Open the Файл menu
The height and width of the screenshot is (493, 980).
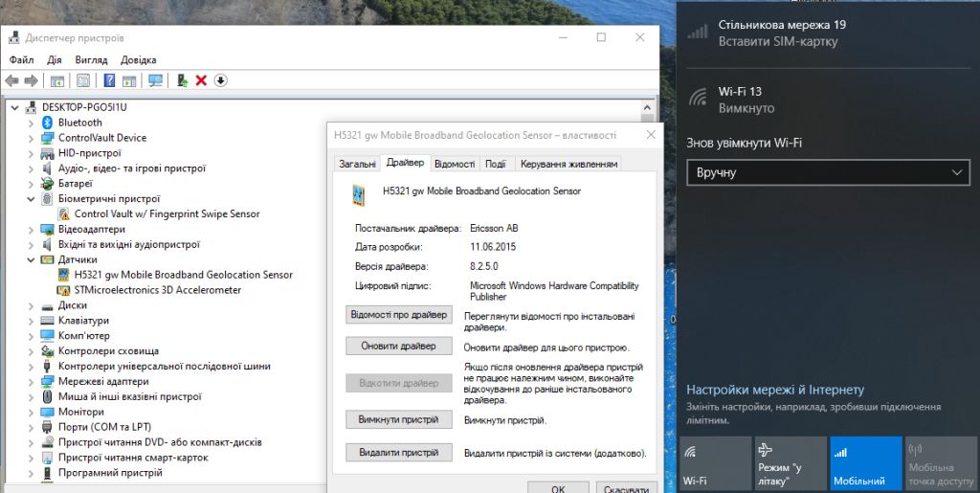pyautogui.click(x=21, y=60)
